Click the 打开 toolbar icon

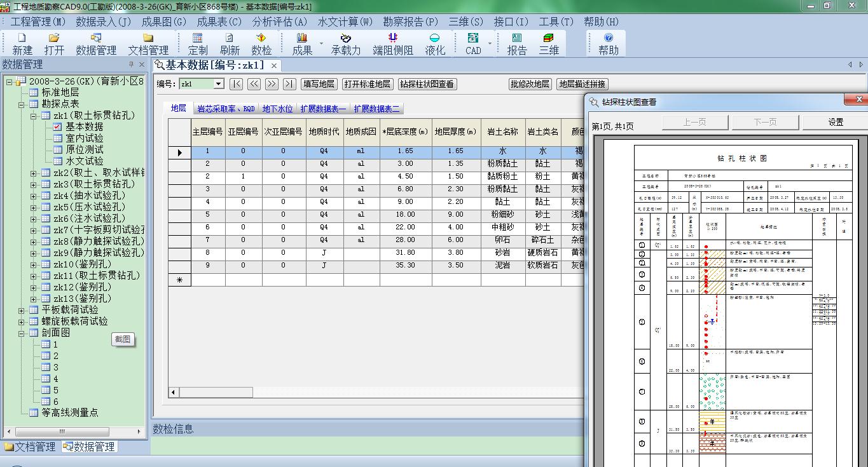[x=54, y=44]
